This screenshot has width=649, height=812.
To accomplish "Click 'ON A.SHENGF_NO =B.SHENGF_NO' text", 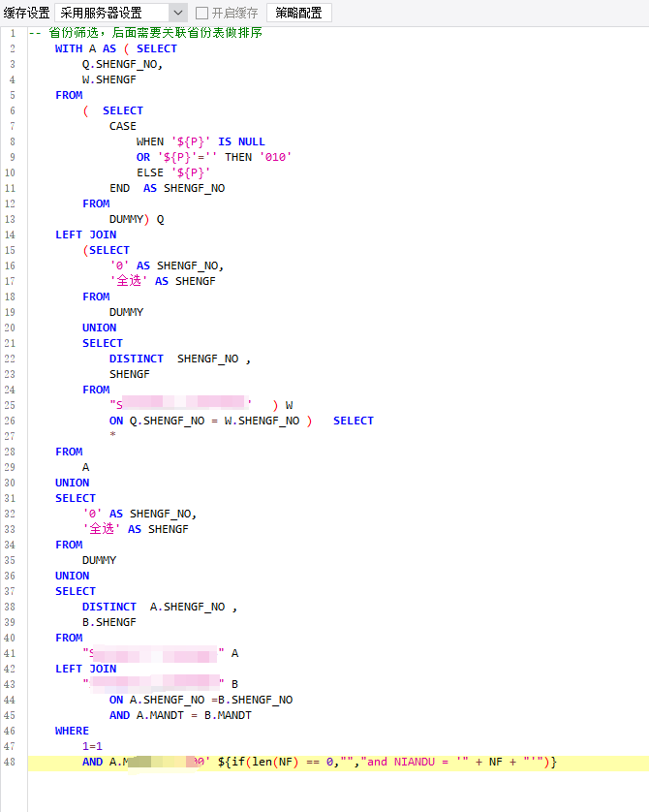I will pos(201,701).
